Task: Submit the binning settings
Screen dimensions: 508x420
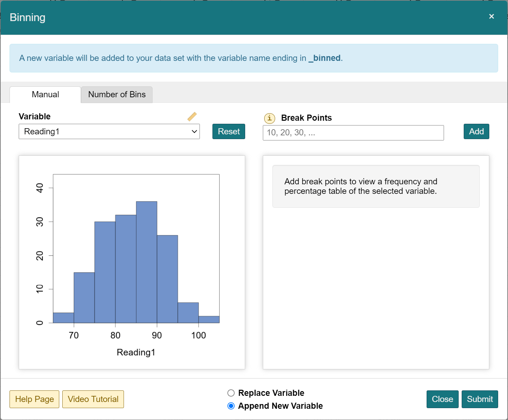Action: (479, 399)
